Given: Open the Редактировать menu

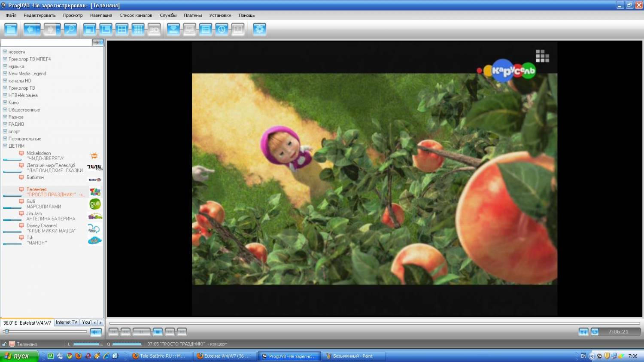Looking at the screenshot, I should click(39, 15).
